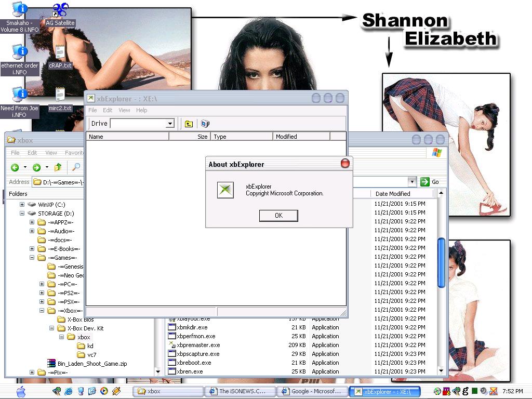Image resolution: width=532 pixels, height=399 pixels.
Task: Expand the -=E-Books=- folder node
Action: pyautogui.click(x=32, y=248)
